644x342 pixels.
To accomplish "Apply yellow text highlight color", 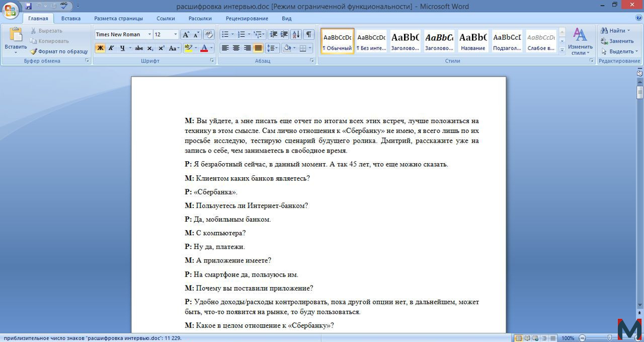I will [188, 48].
